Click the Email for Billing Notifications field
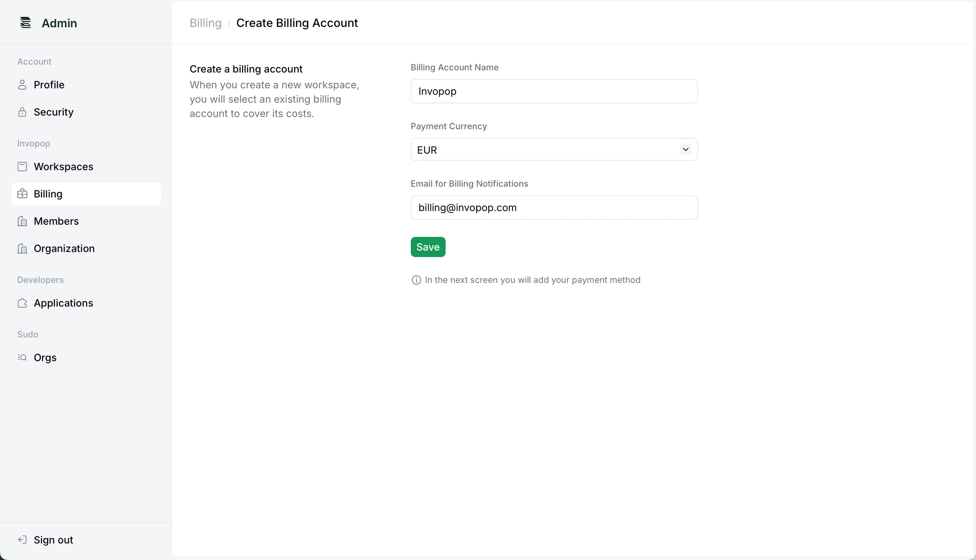Viewport: 976px width, 560px height. (554, 208)
